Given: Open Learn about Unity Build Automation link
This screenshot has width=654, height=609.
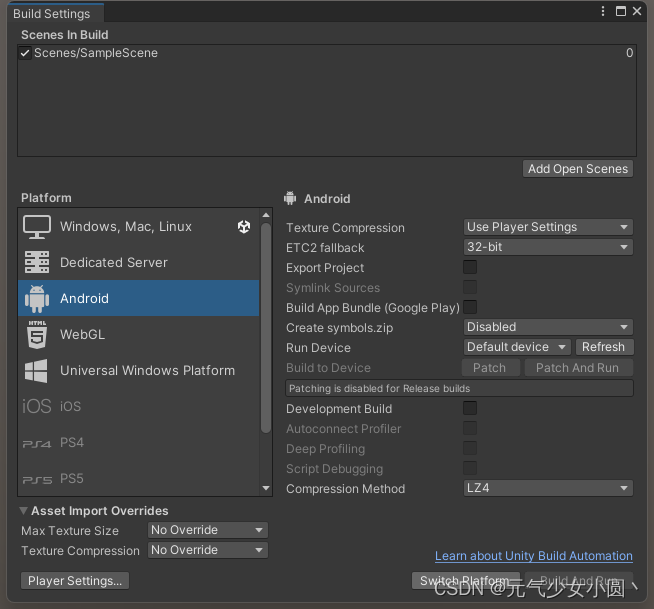Looking at the screenshot, I should point(533,556).
